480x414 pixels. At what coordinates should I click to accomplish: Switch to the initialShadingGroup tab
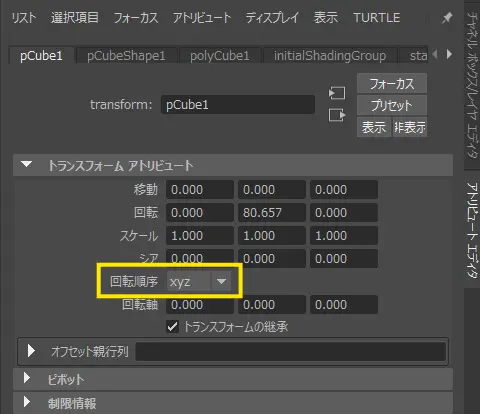(330, 55)
